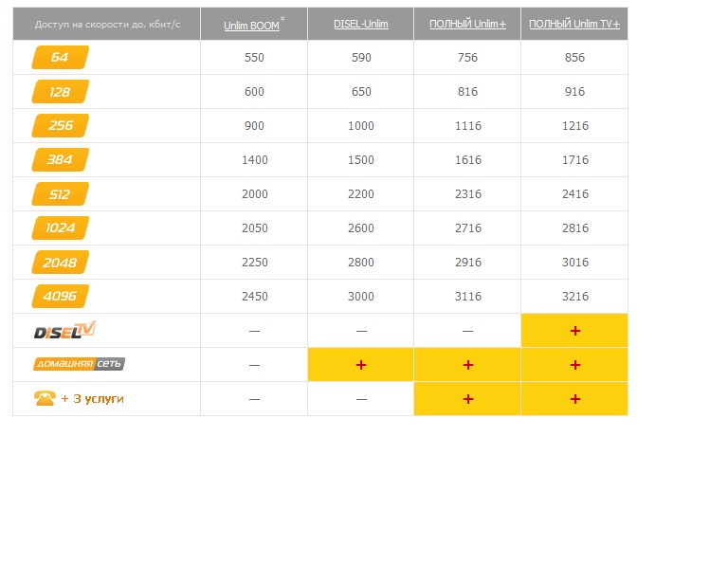Click the 128 kbit/s speed badge
The width and height of the screenshot is (728, 582).
click(x=61, y=91)
